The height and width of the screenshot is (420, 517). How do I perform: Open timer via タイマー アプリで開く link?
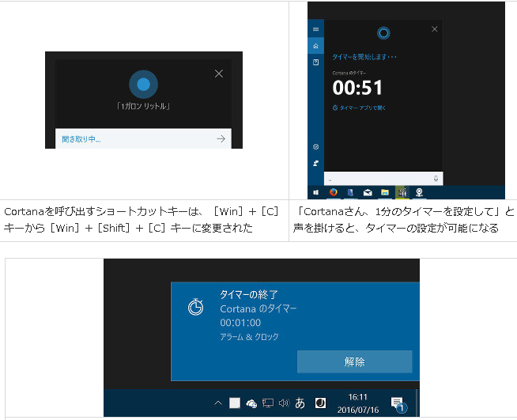(359, 108)
